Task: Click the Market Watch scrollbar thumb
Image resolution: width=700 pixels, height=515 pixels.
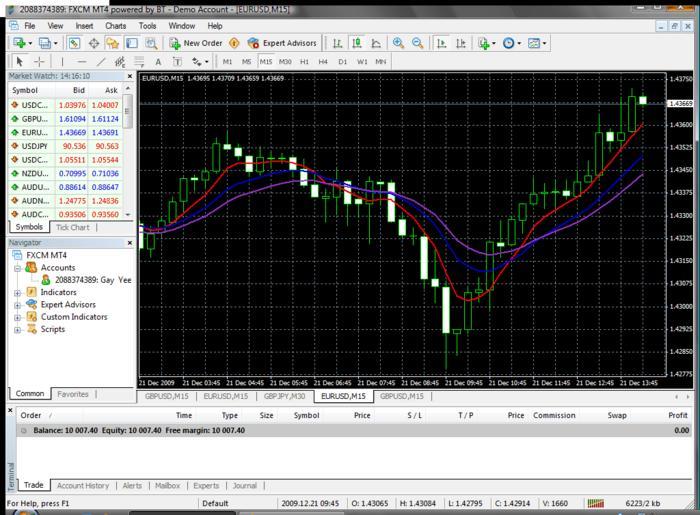Action: click(x=128, y=111)
